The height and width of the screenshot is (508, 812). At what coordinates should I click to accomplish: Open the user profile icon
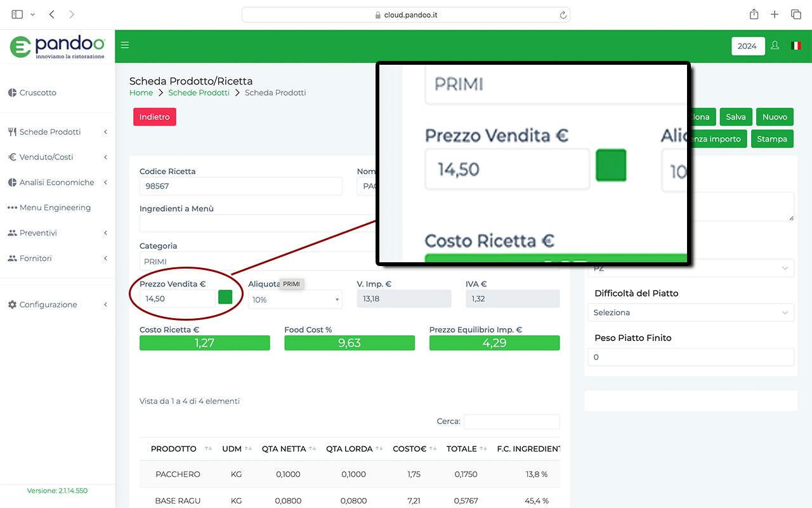[x=775, y=46]
